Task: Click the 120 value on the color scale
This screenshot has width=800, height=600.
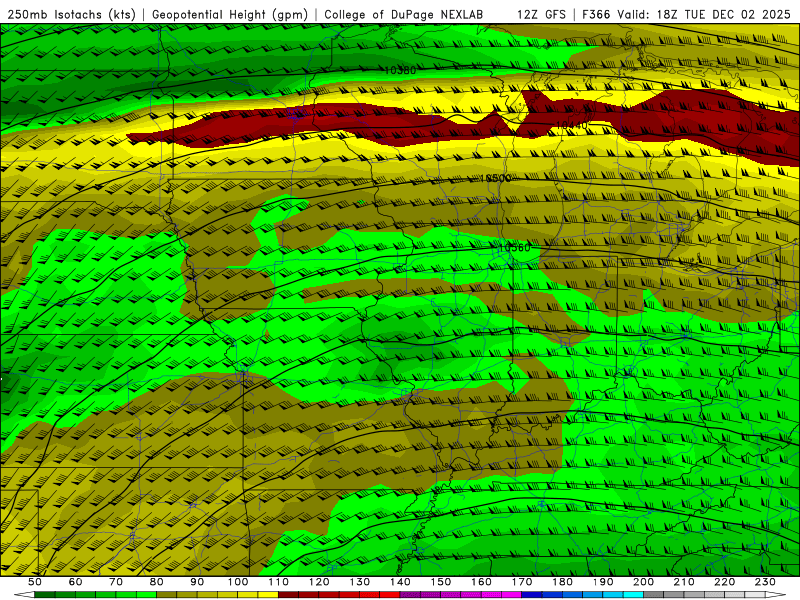Action: pyautogui.click(x=319, y=582)
